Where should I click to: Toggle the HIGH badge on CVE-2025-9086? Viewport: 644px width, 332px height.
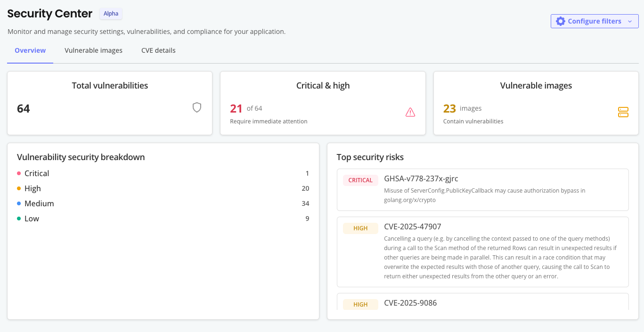(360, 304)
